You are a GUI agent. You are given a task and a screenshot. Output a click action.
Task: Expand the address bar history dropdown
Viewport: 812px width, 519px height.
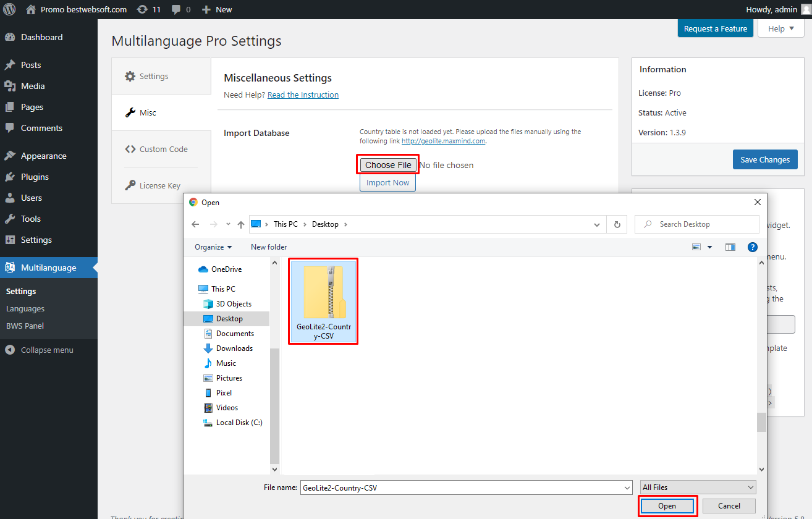pyautogui.click(x=596, y=224)
